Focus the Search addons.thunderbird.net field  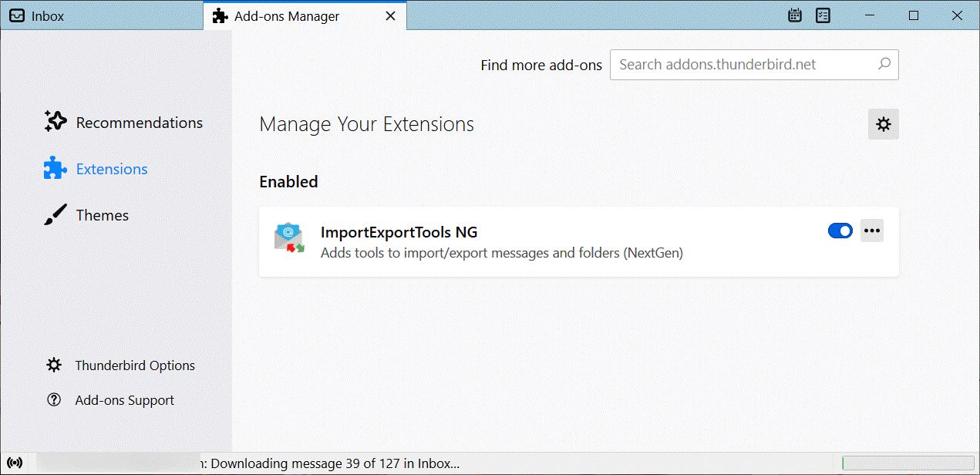tap(754, 65)
